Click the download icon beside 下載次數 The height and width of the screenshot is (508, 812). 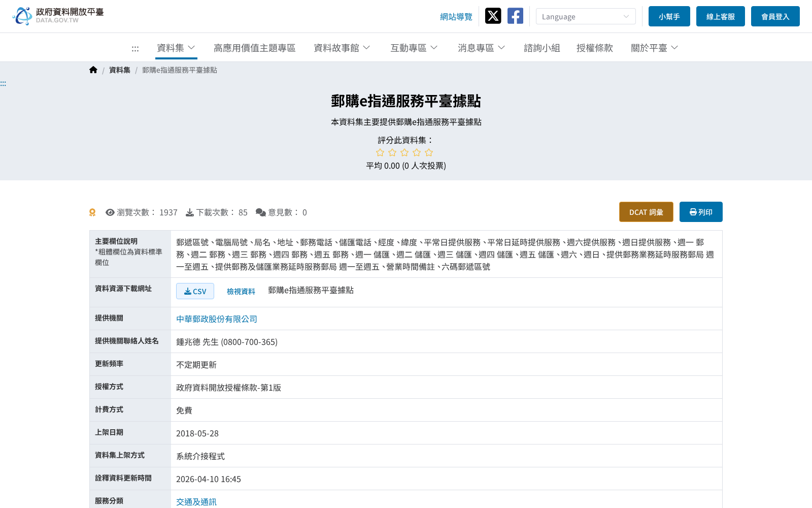[190, 212]
